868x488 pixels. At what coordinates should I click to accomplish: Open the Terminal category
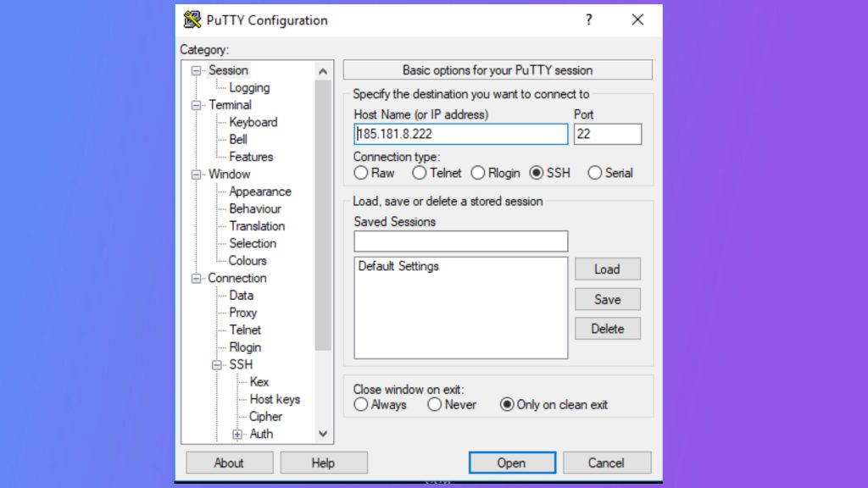[230, 104]
